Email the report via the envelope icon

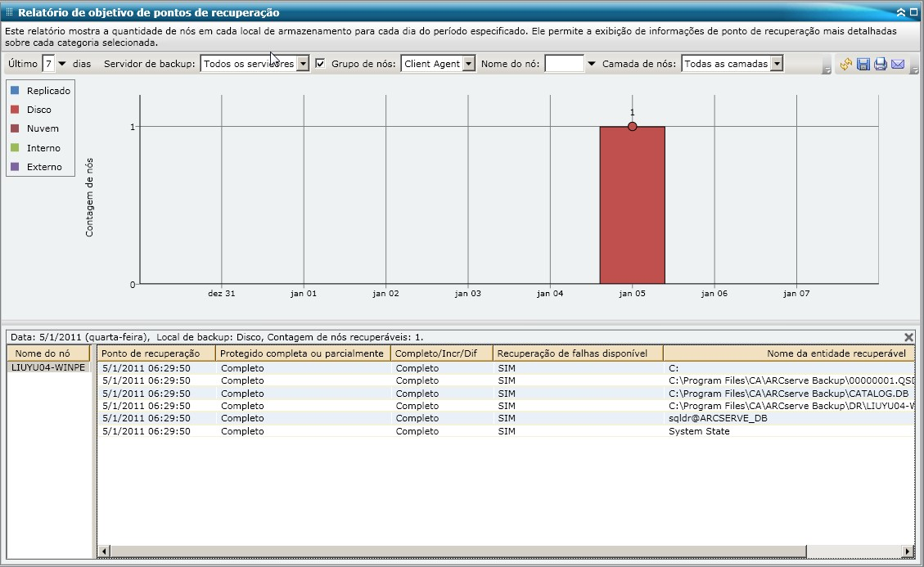tap(898, 64)
